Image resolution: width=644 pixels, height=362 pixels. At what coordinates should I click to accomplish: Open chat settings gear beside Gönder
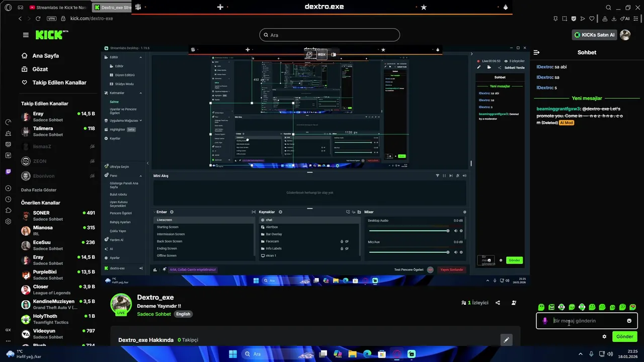point(604,336)
